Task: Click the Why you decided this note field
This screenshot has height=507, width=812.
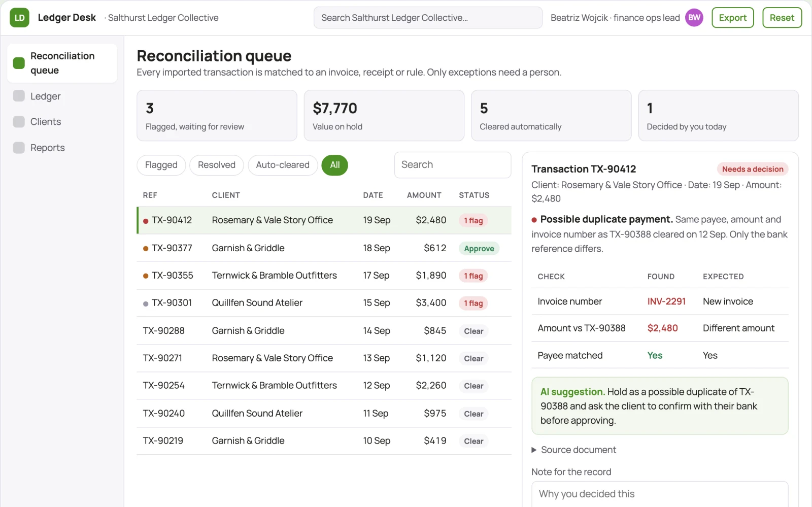Action: [x=660, y=494]
